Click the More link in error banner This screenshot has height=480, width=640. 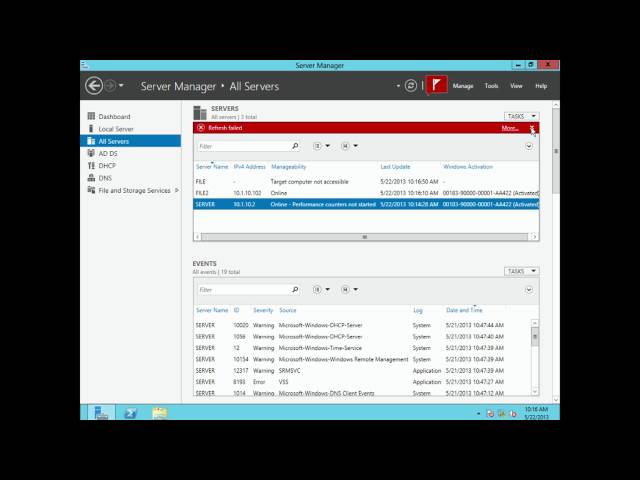510,128
